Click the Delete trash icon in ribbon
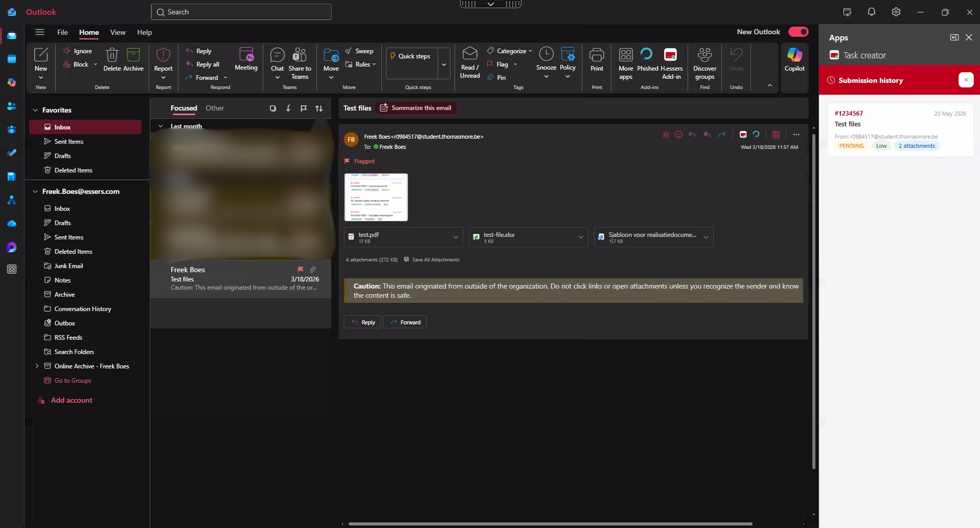980x528 pixels. (x=112, y=59)
